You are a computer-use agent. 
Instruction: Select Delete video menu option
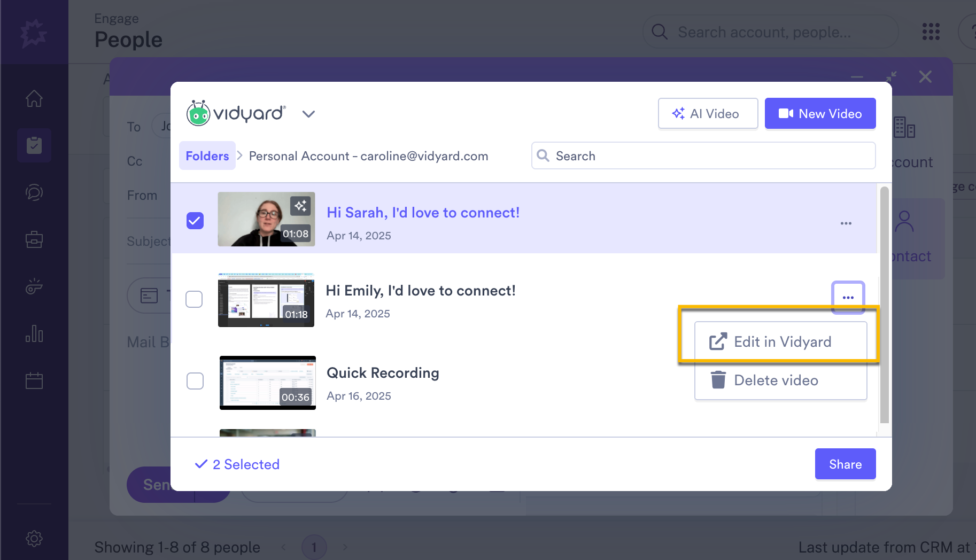coord(780,380)
